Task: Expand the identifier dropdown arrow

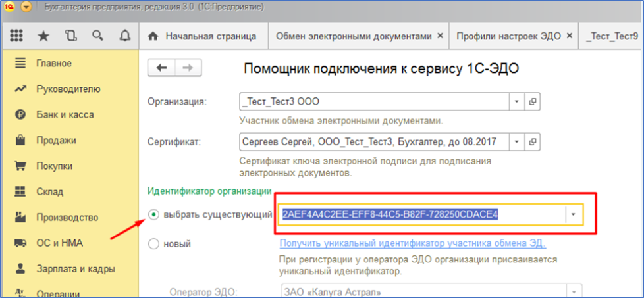Action: click(x=575, y=214)
